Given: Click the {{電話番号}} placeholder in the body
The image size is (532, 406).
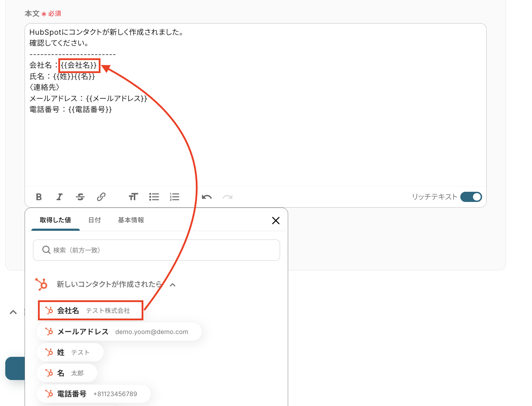Looking at the screenshot, I should pos(90,110).
